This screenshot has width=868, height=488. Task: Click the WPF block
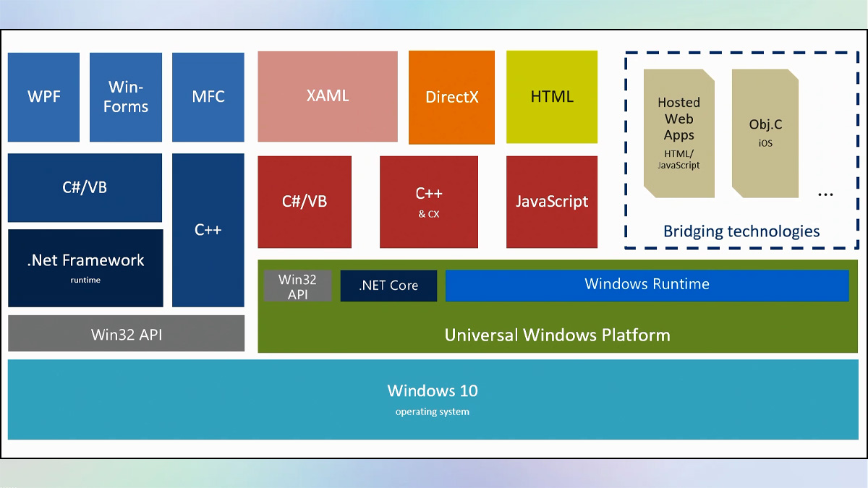[43, 97]
